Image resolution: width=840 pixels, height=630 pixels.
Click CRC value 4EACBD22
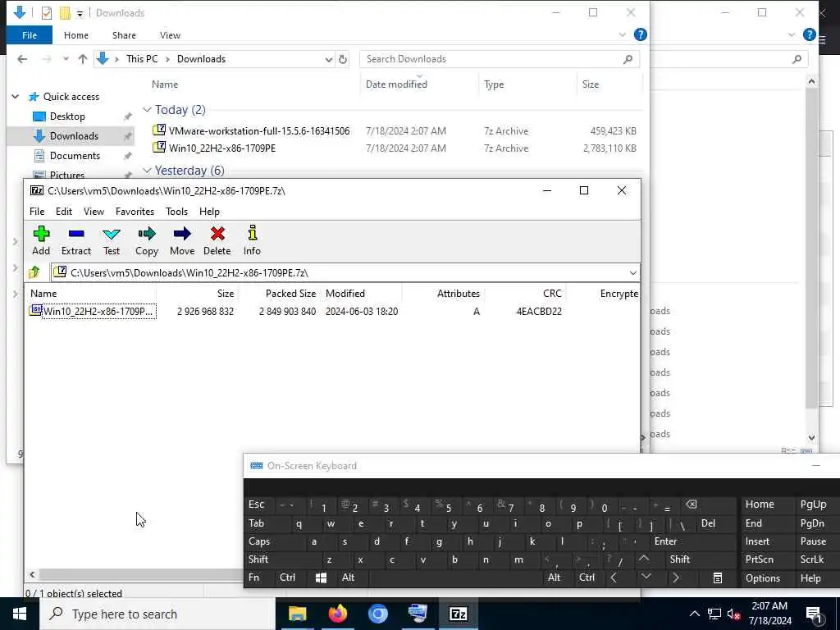(x=539, y=311)
